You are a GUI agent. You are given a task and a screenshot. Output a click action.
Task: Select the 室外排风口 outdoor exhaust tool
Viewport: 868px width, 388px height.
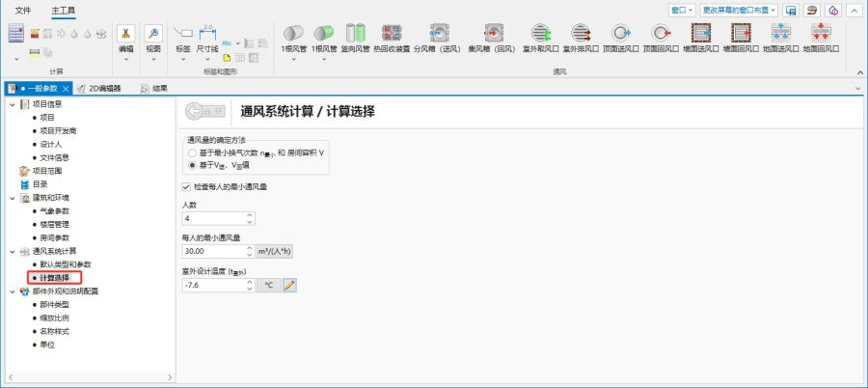click(581, 35)
